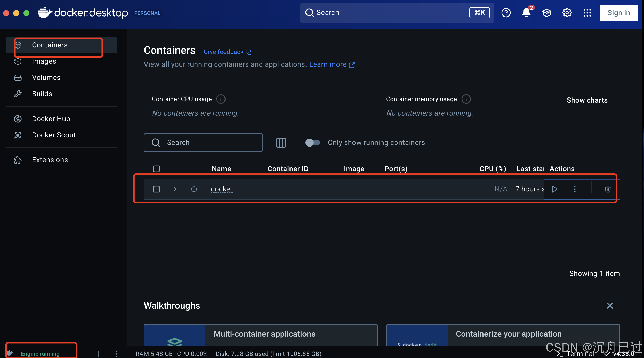The image size is (644, 358).
Task: Open Docker Hub from sidebar
Action: tap(61, 119)
